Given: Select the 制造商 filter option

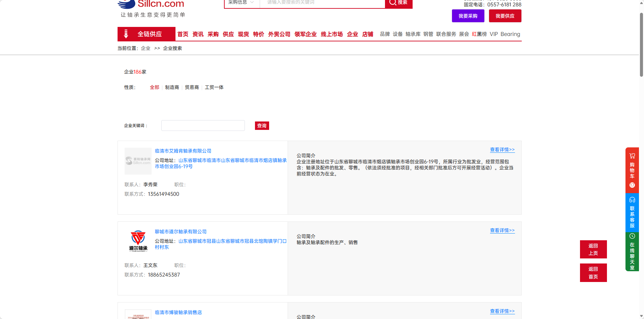Looking at the screenshot, I should point(172,87).
